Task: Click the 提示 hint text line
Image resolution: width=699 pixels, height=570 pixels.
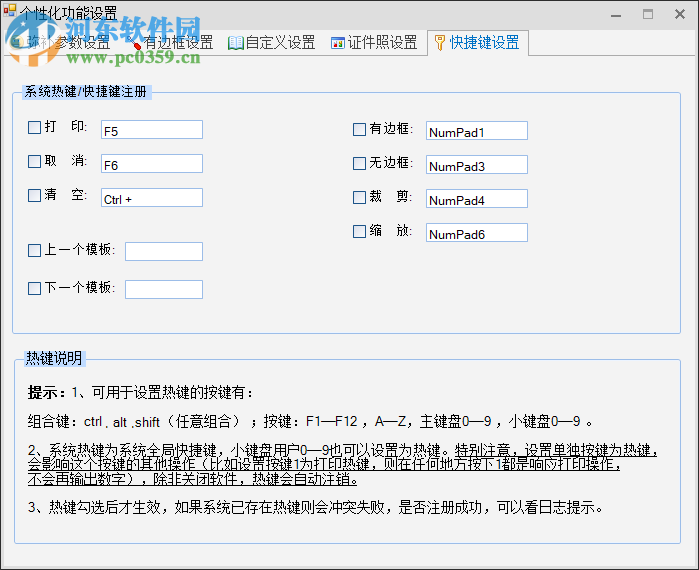Action: [x=141, y=393]
